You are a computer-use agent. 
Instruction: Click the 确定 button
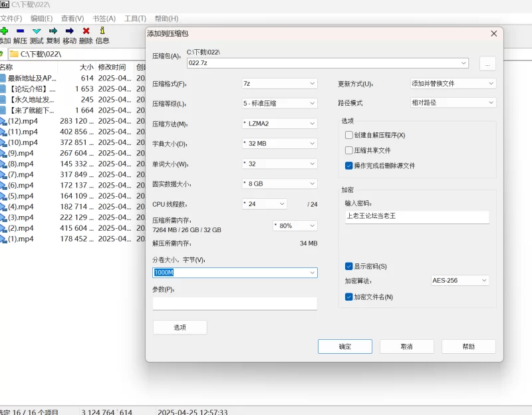coord(345,346)
